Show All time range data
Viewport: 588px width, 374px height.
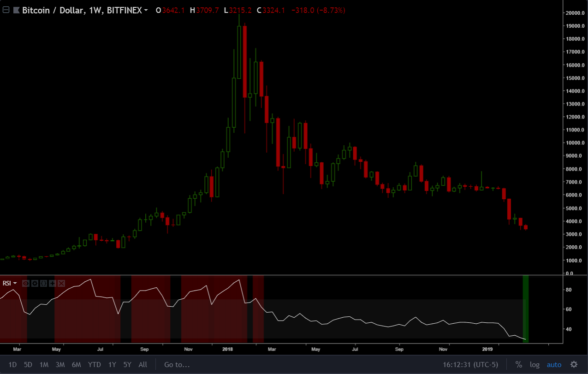(143, 365)
